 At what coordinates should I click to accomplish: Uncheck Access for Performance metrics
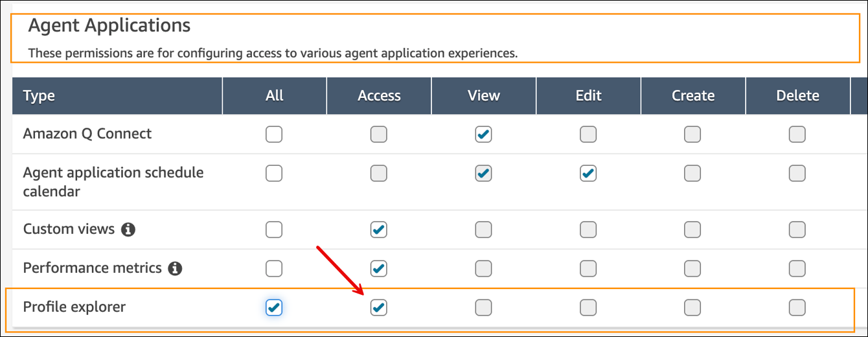(379, 268)
